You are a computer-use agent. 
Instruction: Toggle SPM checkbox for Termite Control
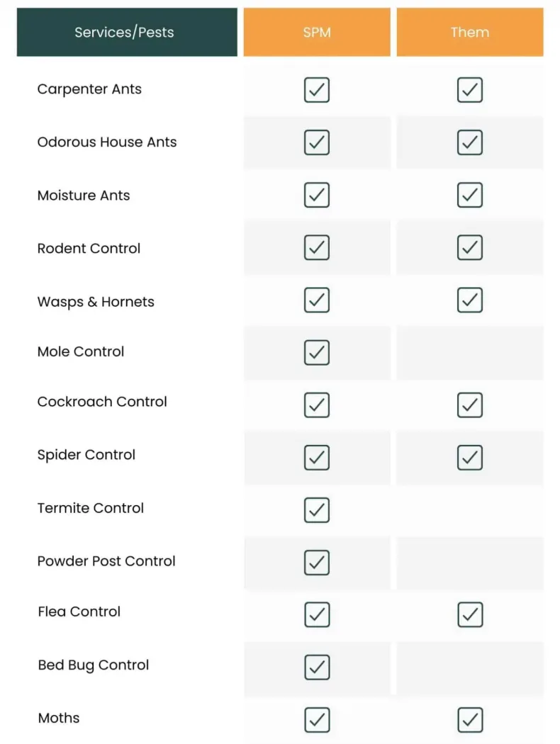[x=317, y=510]
